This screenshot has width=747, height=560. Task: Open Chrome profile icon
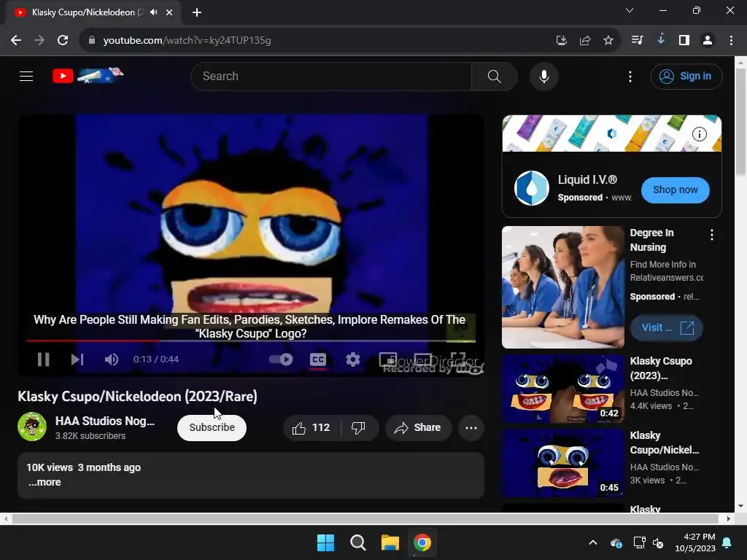click(708, 41)
